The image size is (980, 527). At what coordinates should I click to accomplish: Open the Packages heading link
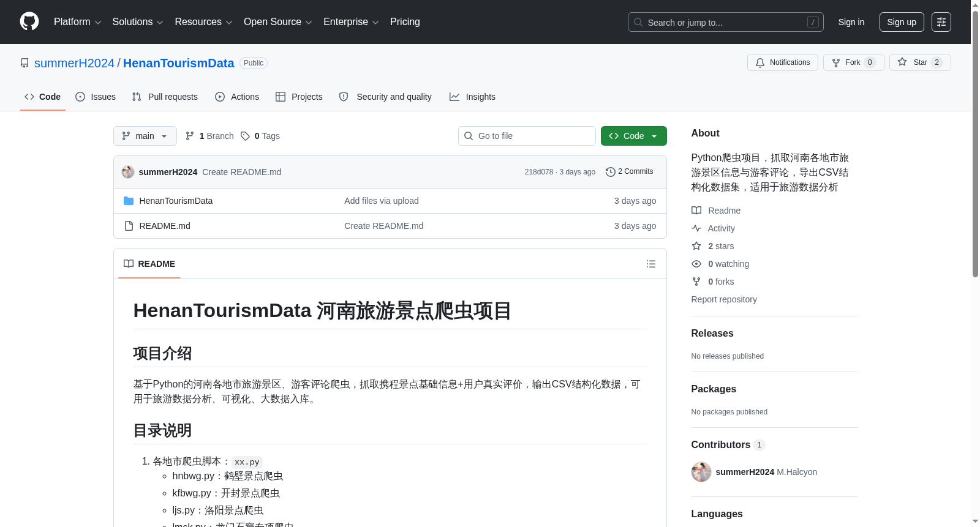click(x=714, y=389)
